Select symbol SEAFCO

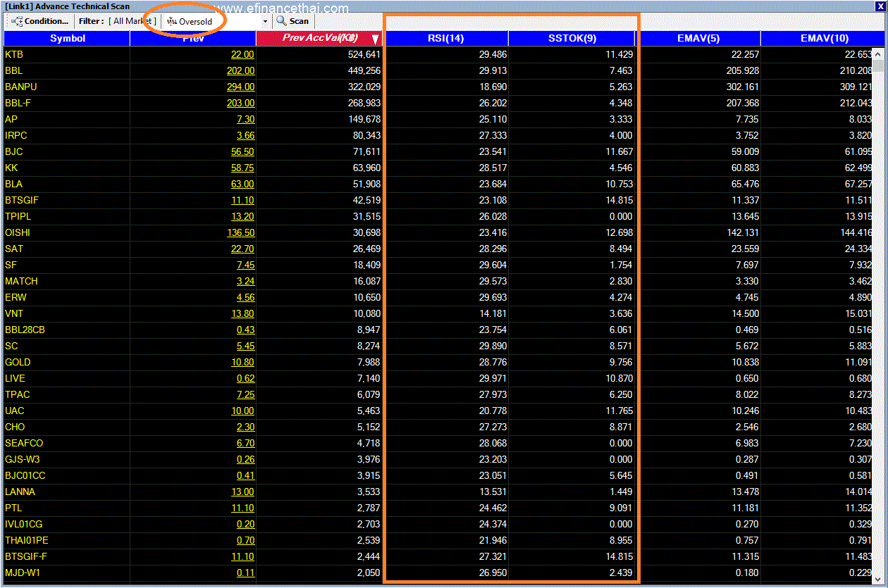pos(24,443)
